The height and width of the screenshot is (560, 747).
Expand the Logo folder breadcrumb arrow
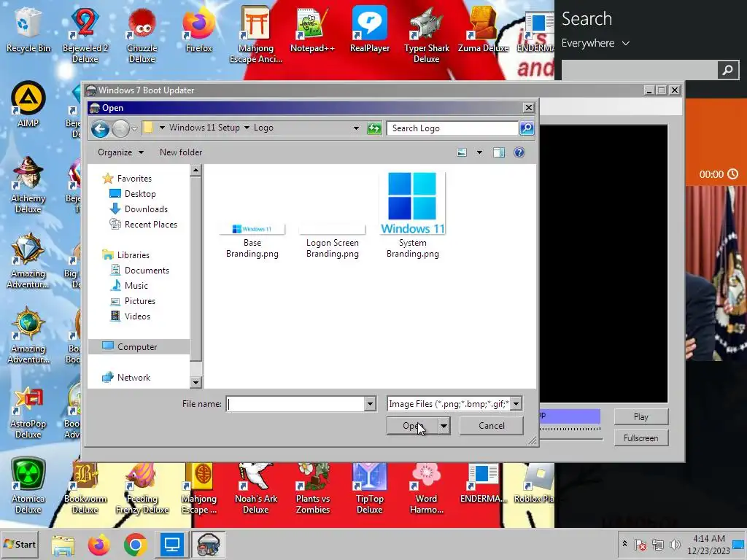coord(247,128)
